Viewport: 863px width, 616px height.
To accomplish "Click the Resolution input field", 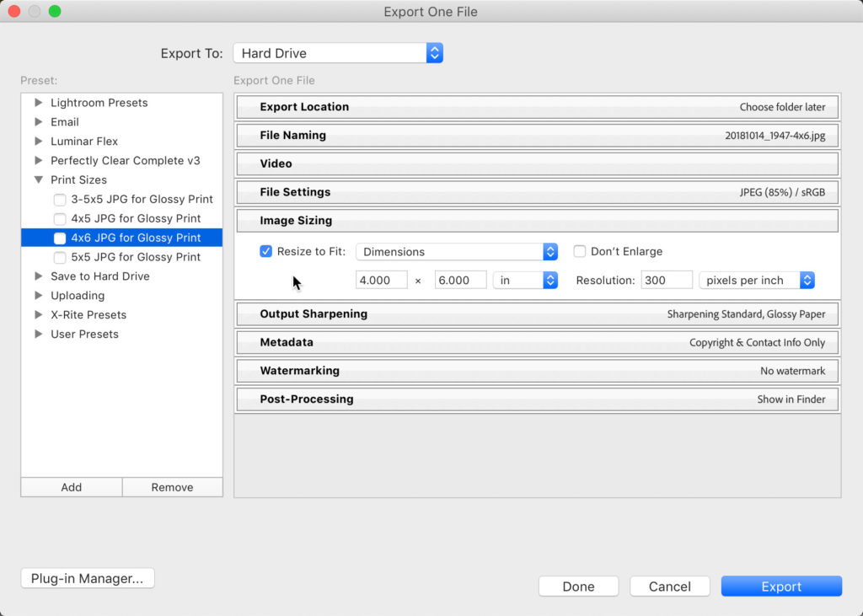I will [666, 281].
